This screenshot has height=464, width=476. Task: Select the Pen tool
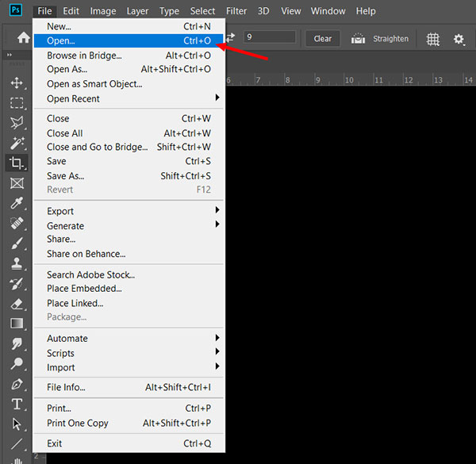[x=17, y=385]
